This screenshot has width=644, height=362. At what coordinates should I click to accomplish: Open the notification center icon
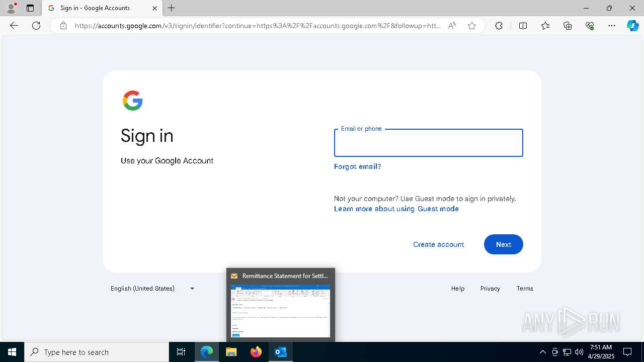pos(627,352)
